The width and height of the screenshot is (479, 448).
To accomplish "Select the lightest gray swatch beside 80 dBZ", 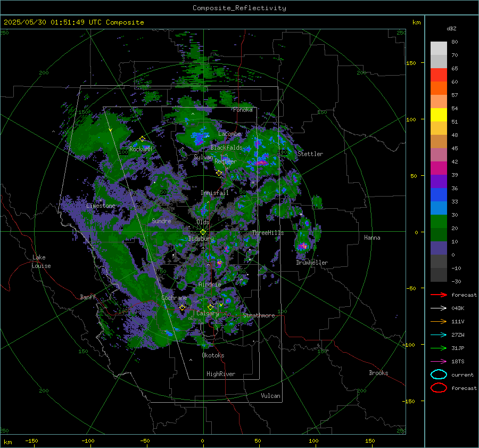I will pos(439,48).
